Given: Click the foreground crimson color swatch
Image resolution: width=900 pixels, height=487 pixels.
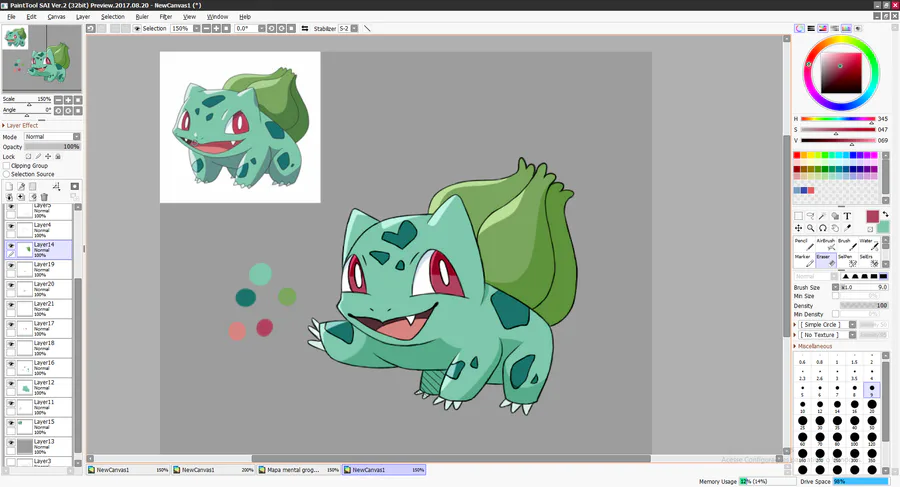Looking at the screenshot, I should click(x=872, y=217).
